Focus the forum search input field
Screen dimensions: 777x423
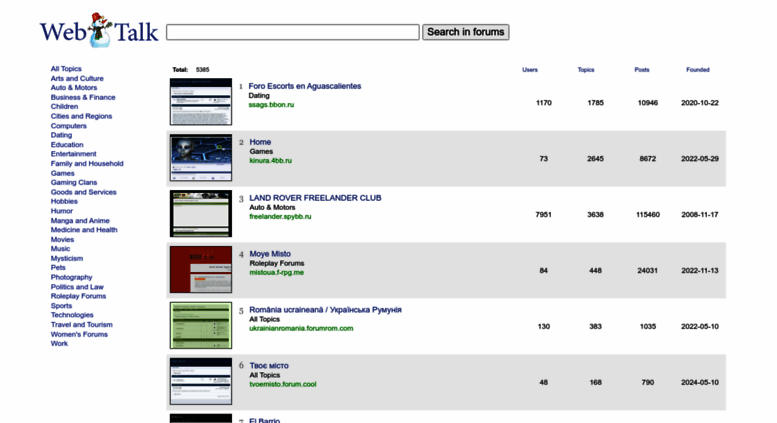[x=293, y=32]
